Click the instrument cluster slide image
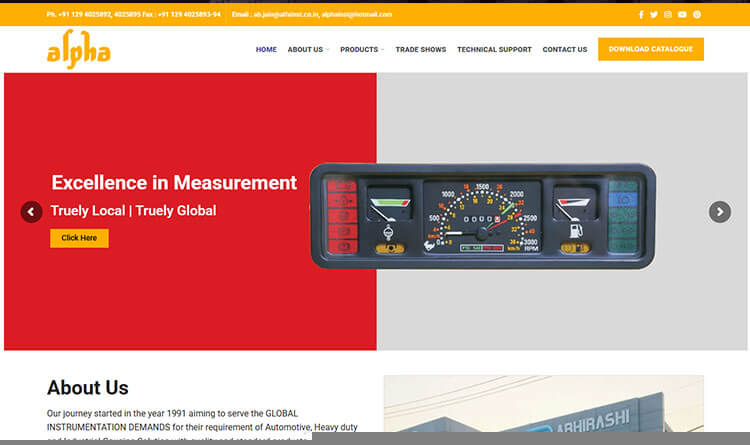The image size is (750, 445). (483, 216)
